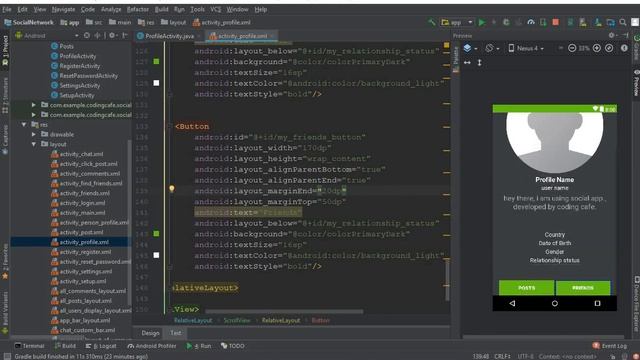Open the Build menu
The height and width of the screenshot is (360, 640).
click(x=161, y=9)
